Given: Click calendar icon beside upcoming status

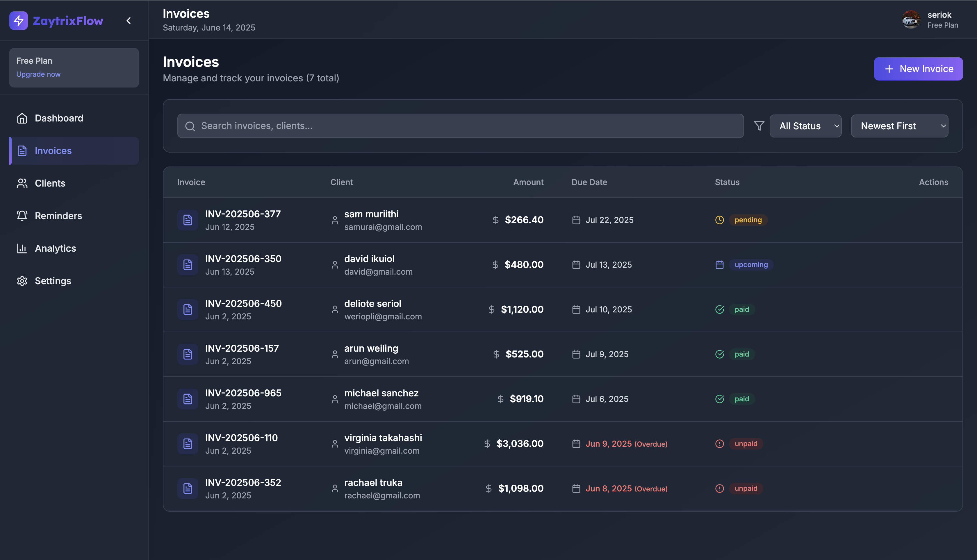Looking at the screenshot, I should point(720,265).
